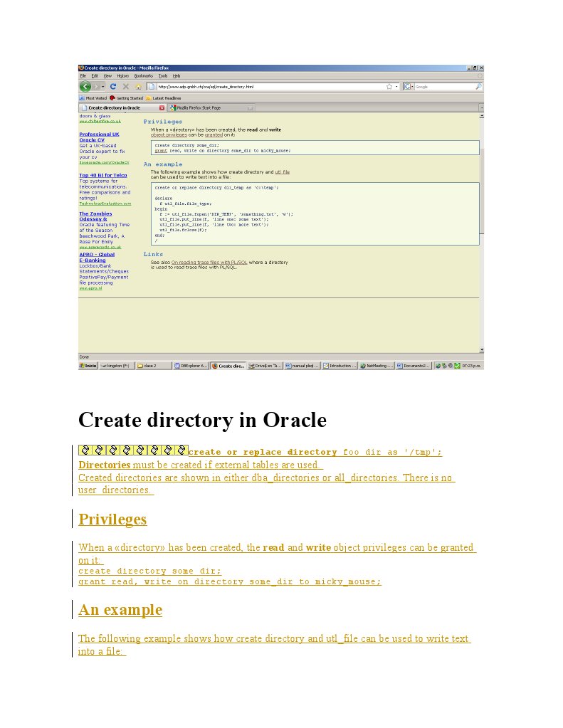Click the browser vertical scrollbar down arrow

481,349
